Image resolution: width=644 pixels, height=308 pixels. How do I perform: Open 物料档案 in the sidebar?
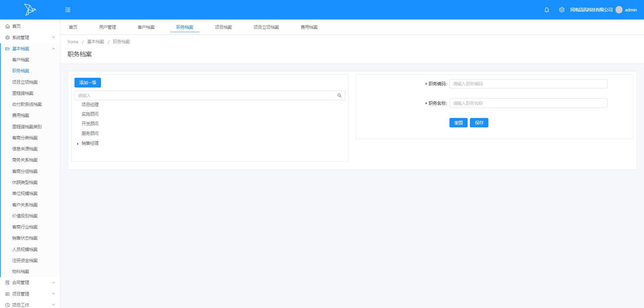point(21,271)
